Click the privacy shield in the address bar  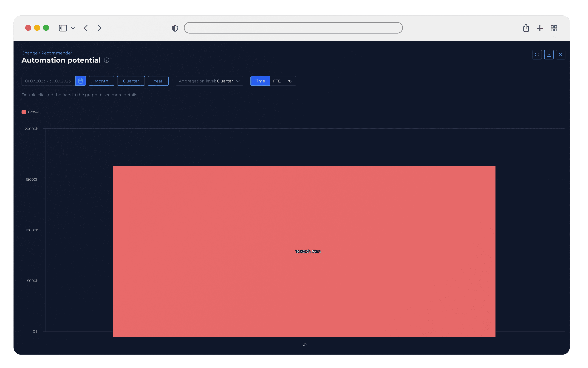[x=175, y=28]
